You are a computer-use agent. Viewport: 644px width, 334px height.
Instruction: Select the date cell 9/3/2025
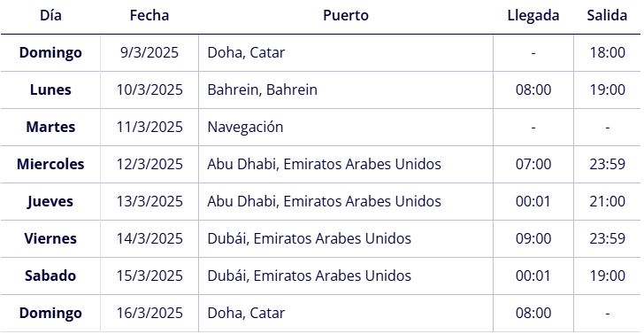click(x=149, y=52)
